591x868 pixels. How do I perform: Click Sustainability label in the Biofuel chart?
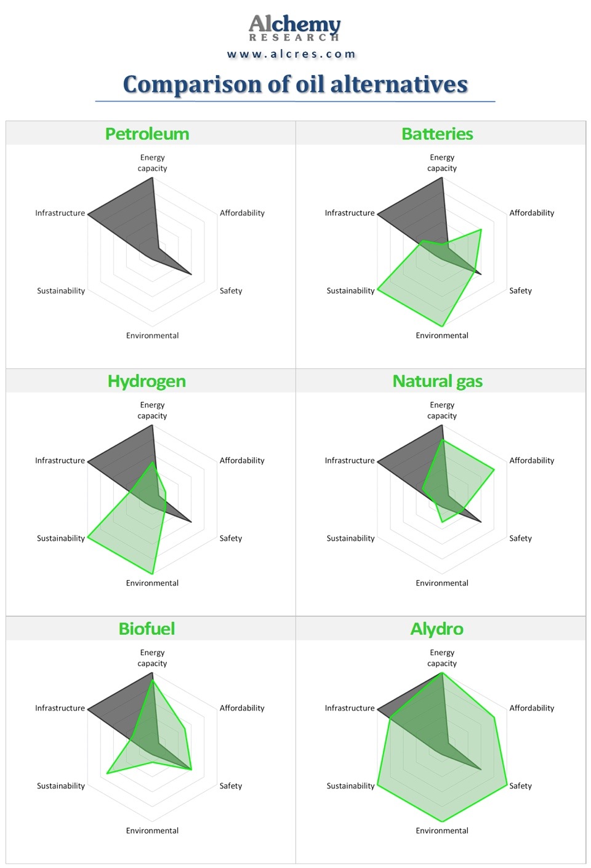61,786
